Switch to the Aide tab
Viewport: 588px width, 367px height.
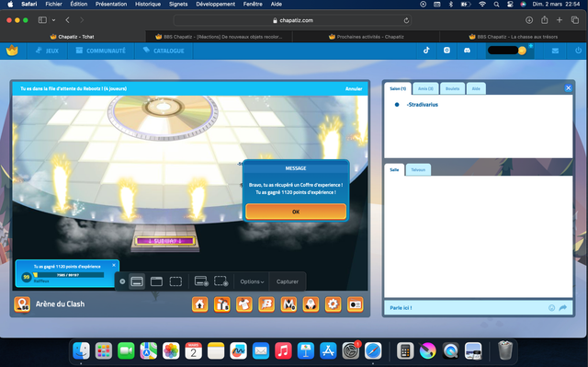pos(476,88)
